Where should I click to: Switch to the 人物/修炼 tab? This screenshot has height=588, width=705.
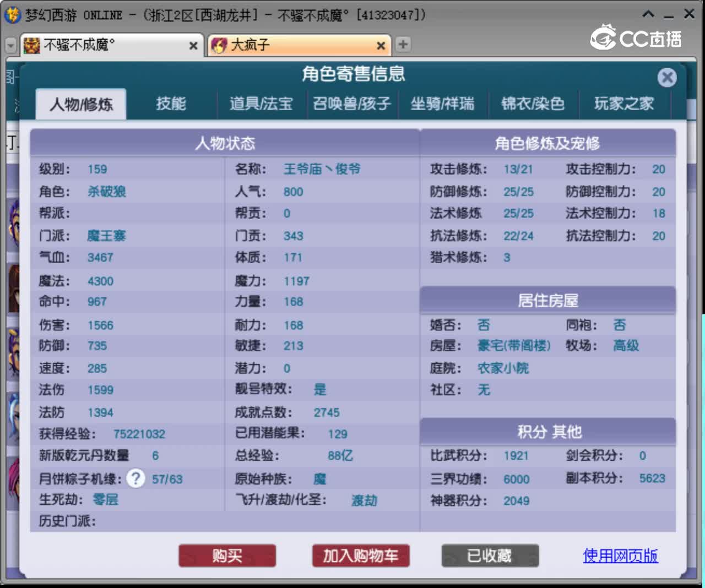click(81, 104)
